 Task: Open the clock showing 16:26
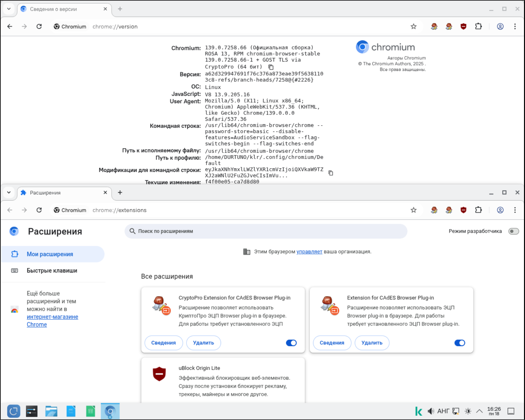[494, 411]
